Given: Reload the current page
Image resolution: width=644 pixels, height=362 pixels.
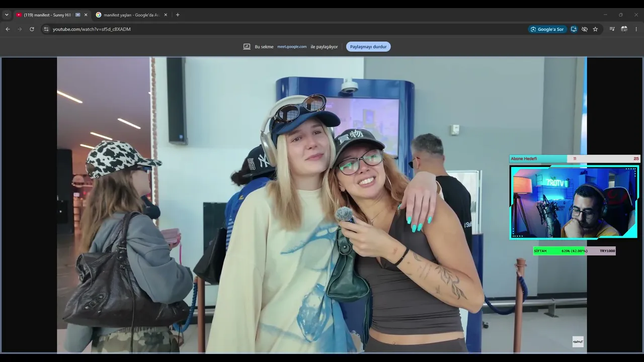Looking at the screenshot, I should (32, 29).
